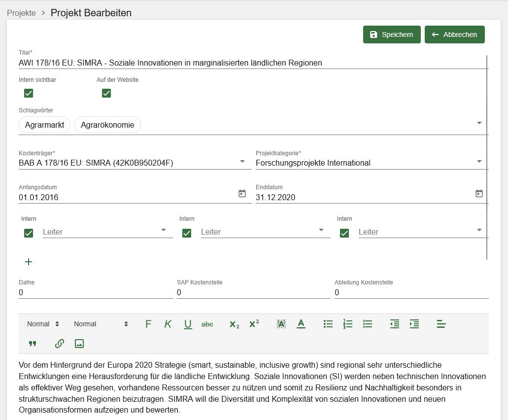Insert a blockquote

click(33, 344)
